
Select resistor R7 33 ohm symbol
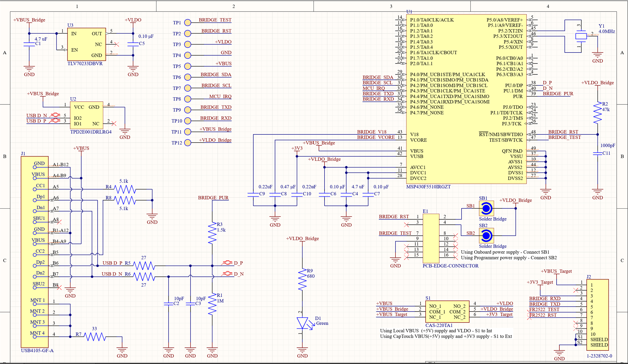point(95,337)
